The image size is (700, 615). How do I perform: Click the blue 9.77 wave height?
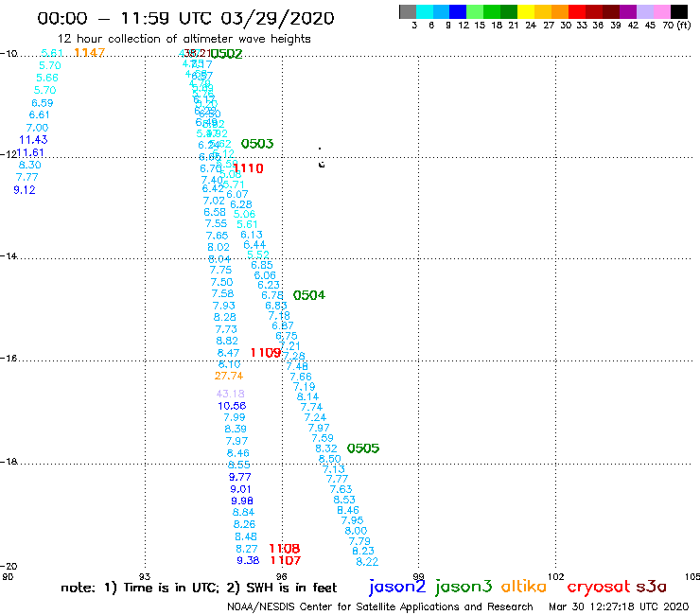click(239, 477)
